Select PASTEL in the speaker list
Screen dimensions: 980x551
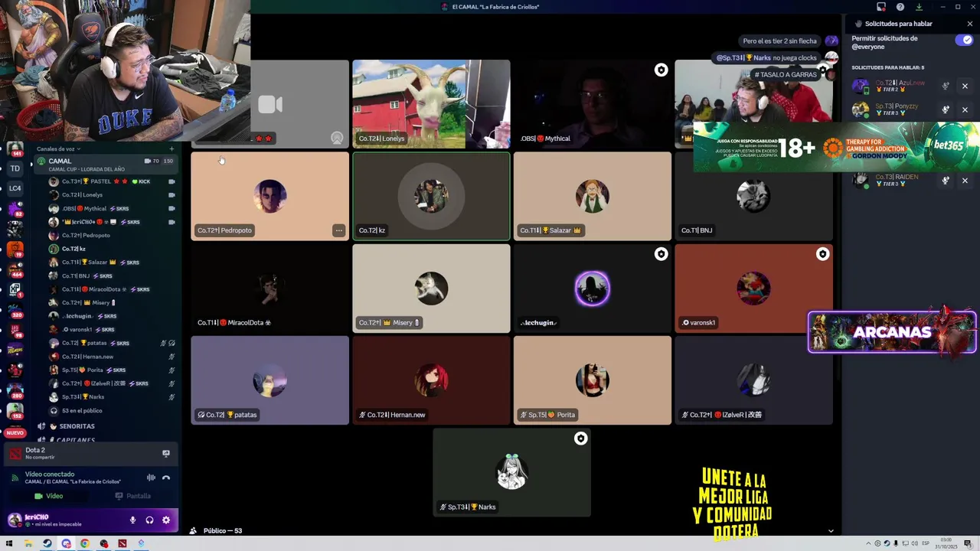(111, 181)
